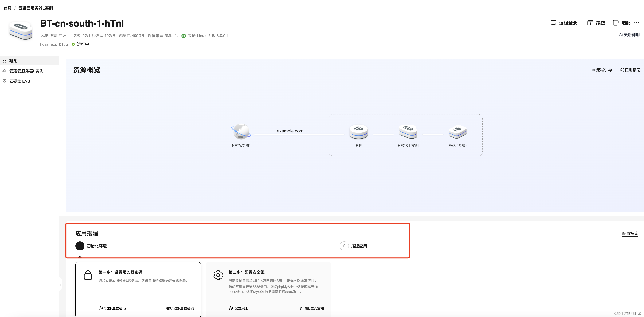Click 云耀云服务器L实例 breadcrumb
This screenshot has width=644, height=317.
pyautogui.click(x=36, y=8)
